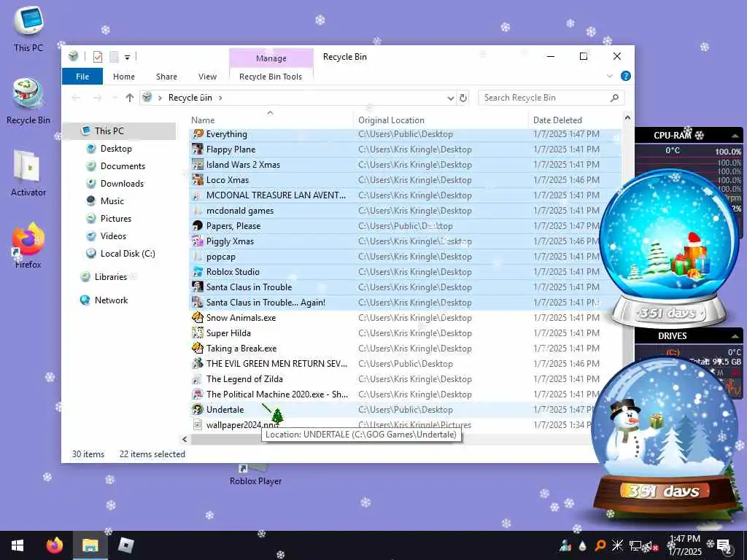The width and height of the screenshot is (747, 560).
Task: Sort by the Name column header
Action: [x=271, y=120]
